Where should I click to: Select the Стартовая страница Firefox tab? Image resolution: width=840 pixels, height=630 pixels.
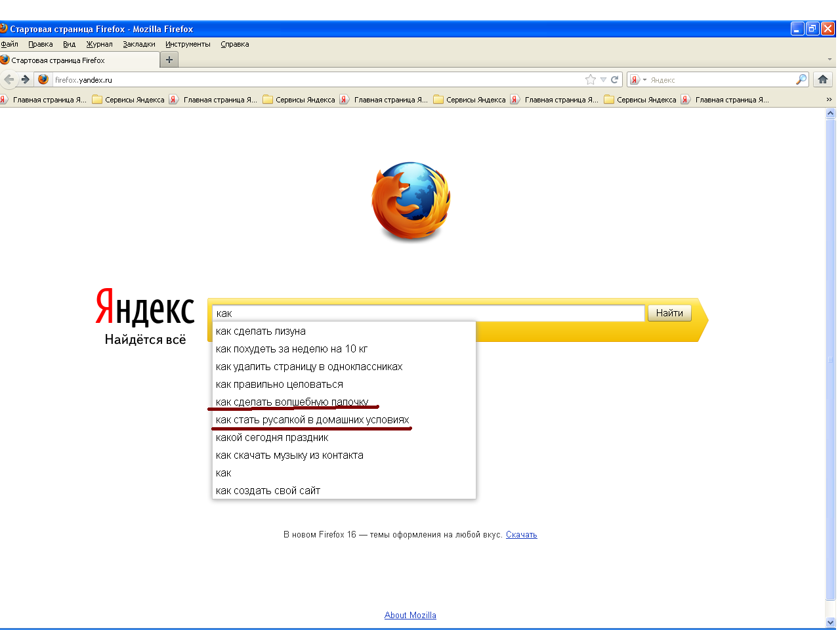coord(79,60)
